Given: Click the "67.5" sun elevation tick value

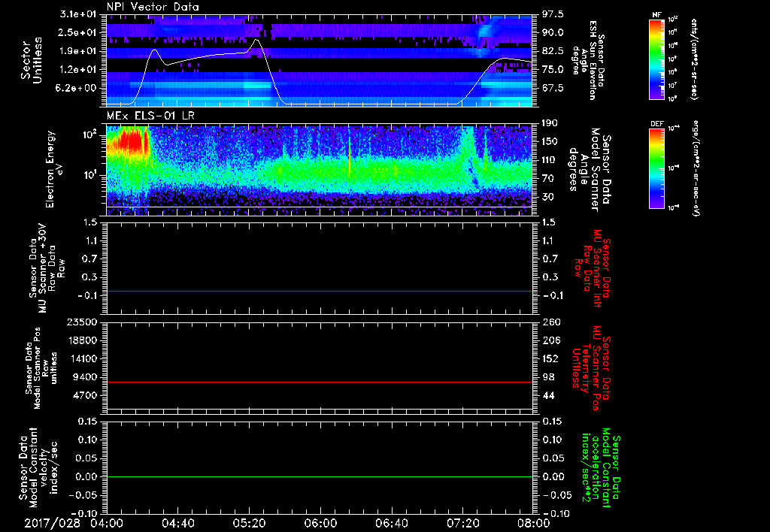Looking at the screenshot, I should (553, 88).
